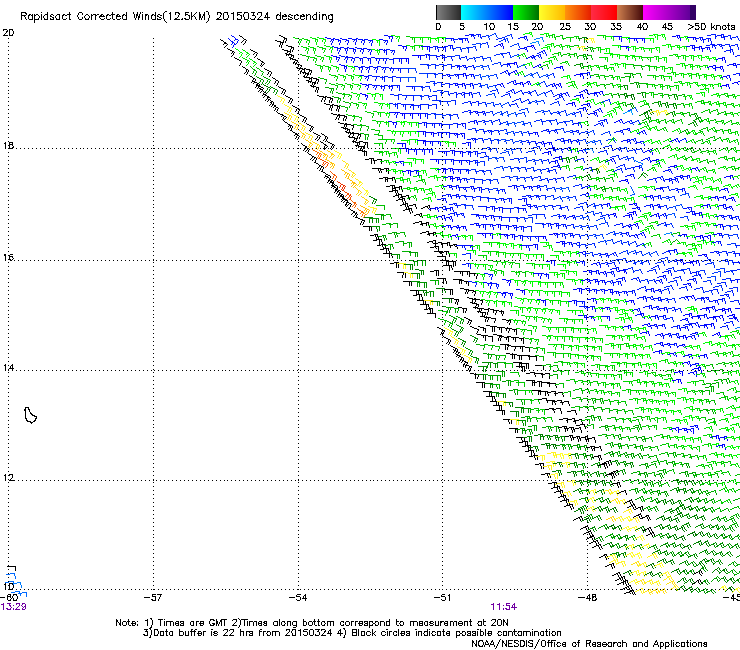The height and width of the screenshot is (650, 740).
Task: Click the brown 35-40 knots legend segment
Action: [x=630, y=12]
